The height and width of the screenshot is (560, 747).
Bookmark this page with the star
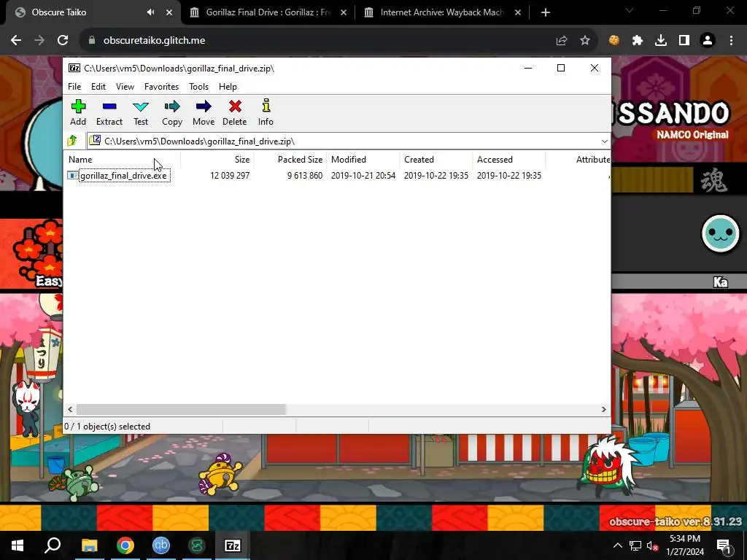coord(585,41)
